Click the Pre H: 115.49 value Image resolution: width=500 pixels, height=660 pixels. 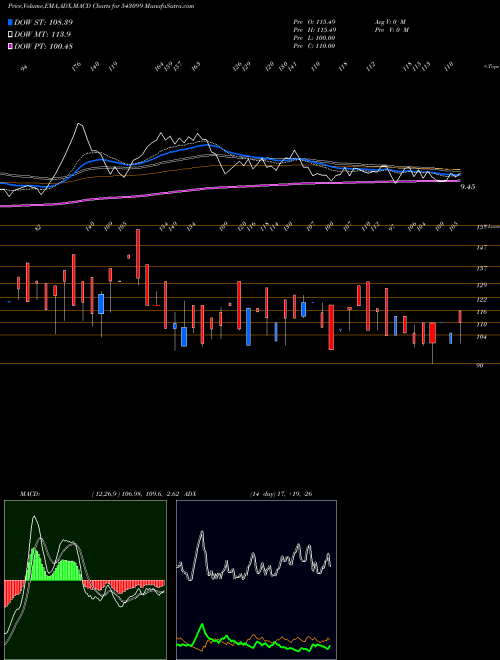pyautogui.click(x=314, y=30)
